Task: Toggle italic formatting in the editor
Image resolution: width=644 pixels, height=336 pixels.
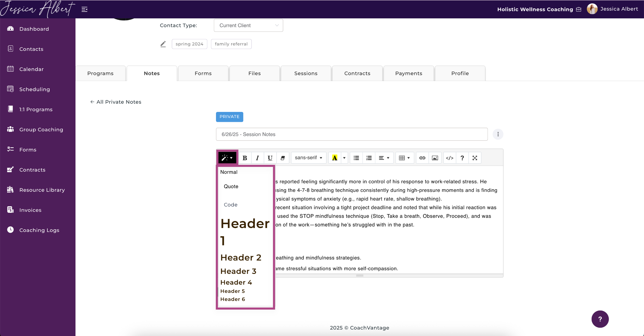Action: [257, 158]
